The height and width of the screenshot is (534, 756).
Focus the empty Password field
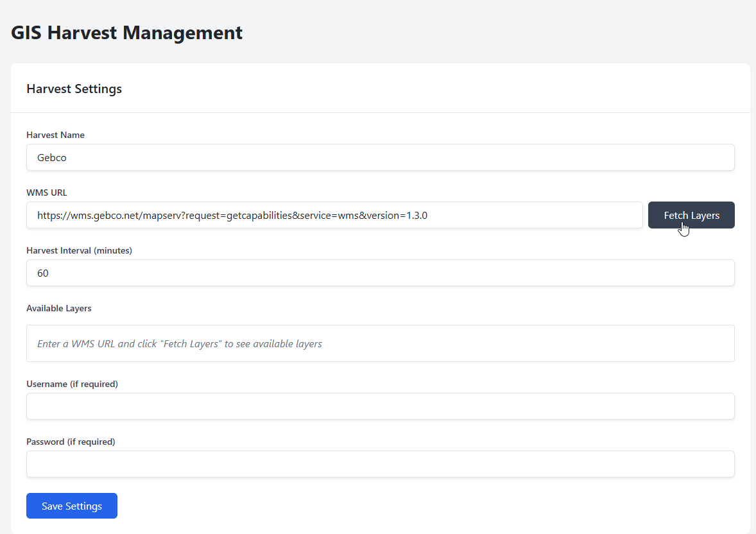(x=380, y=464)
